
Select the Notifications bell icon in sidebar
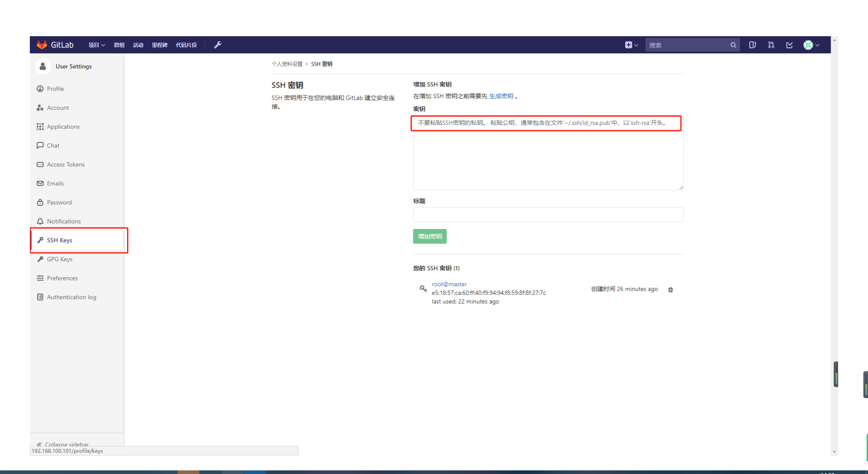click(x=40, y=221)
